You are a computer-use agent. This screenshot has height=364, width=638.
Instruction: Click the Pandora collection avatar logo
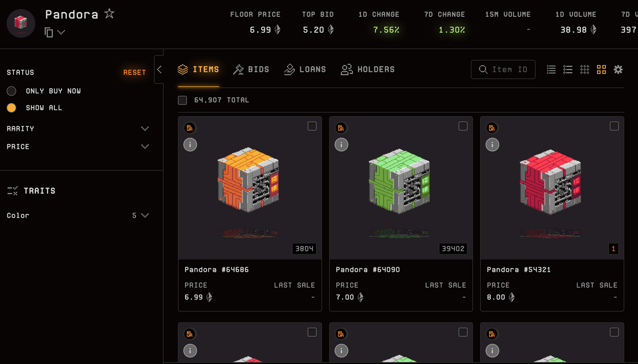pyautogui.click(x=21, y=23)
